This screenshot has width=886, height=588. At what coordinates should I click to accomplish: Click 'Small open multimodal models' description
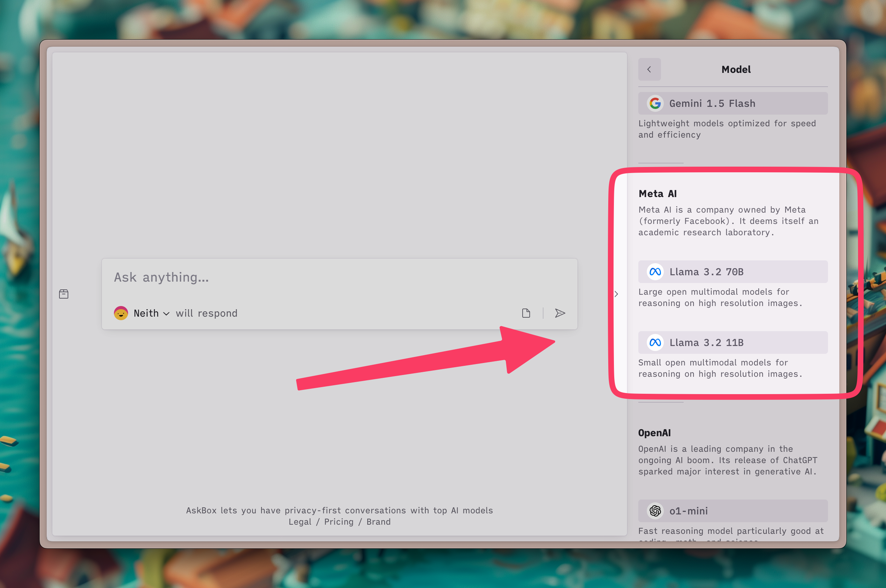click(x=720, y=368)
